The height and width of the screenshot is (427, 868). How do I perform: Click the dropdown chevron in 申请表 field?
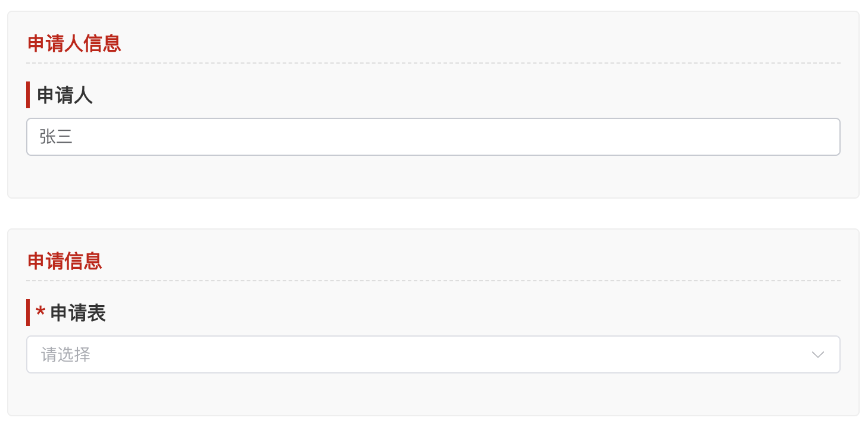point(817,354)
